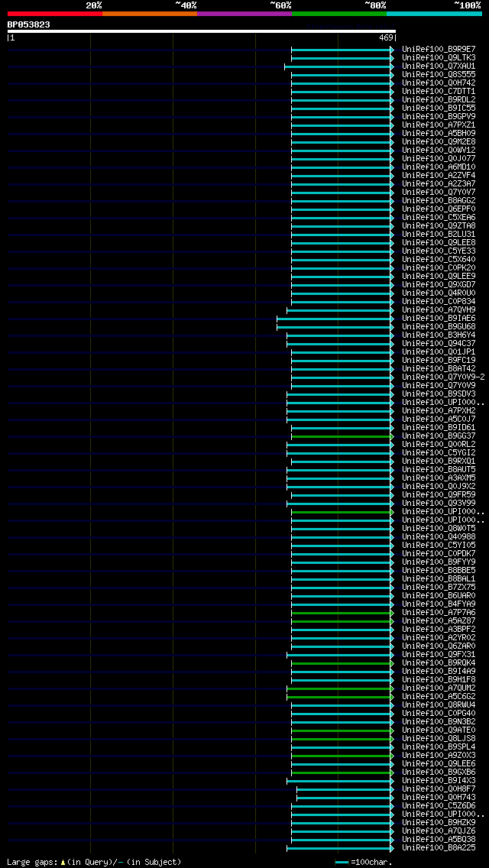Image resolution: width=489 pixels, height=868 pixels.
Task: Click the green alignment bar for UniRef100_B9RQK4
Action: [x=343, y=663]
